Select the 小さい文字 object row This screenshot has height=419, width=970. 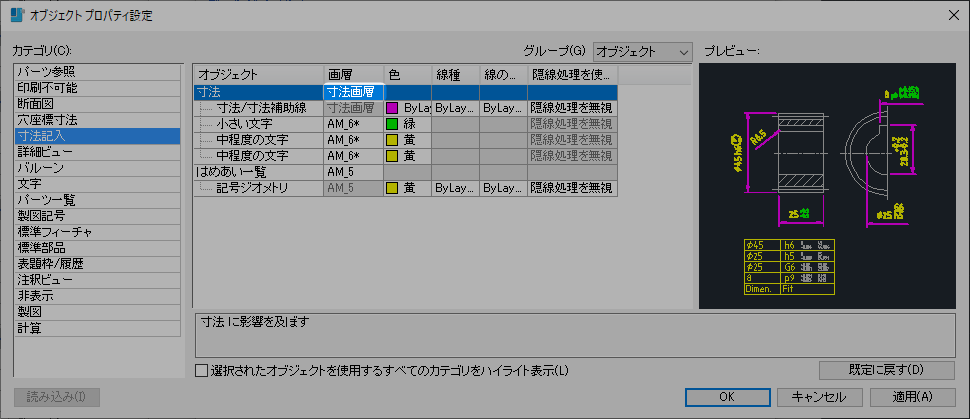click(x=259, y=124)
